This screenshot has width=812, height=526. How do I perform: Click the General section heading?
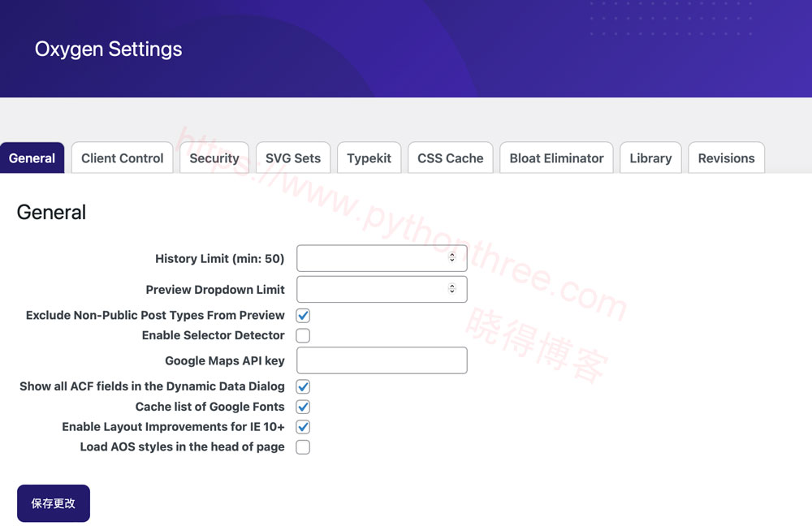tap(51, 212)
